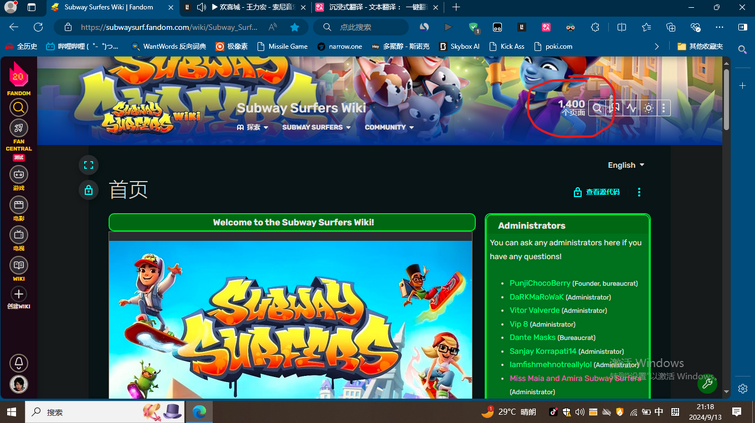The image size is (755, 423).
Task: Open the wiki header more options dots
Action: click(664, 108)
